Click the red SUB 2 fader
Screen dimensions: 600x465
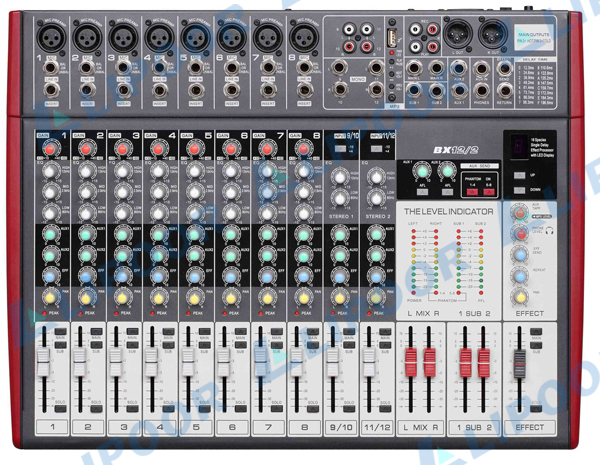click(483, 362)
